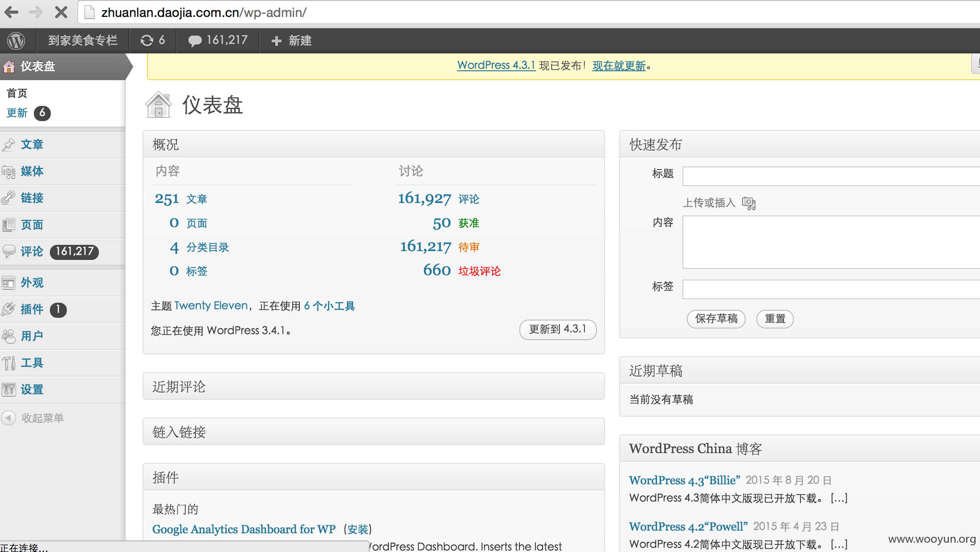Click the 安装 install link for plugin
This screenshot has width=980, height=552.
coord(358,530)
